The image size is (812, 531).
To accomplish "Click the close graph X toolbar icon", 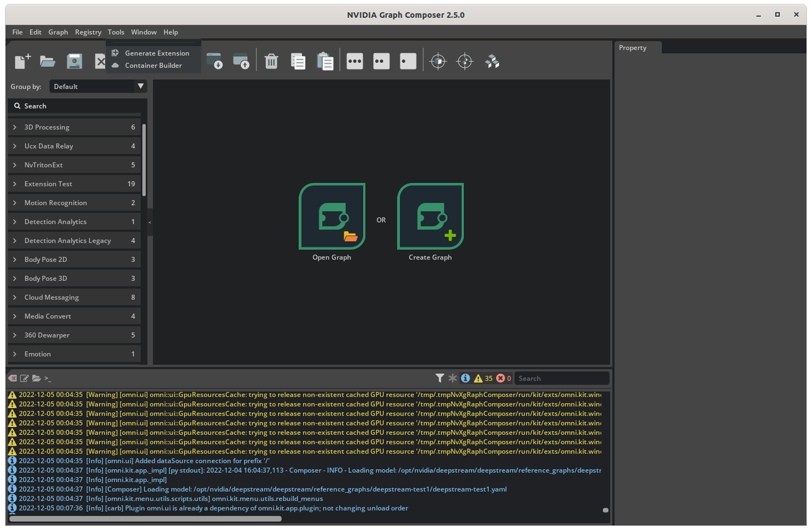I will (100, 61).
